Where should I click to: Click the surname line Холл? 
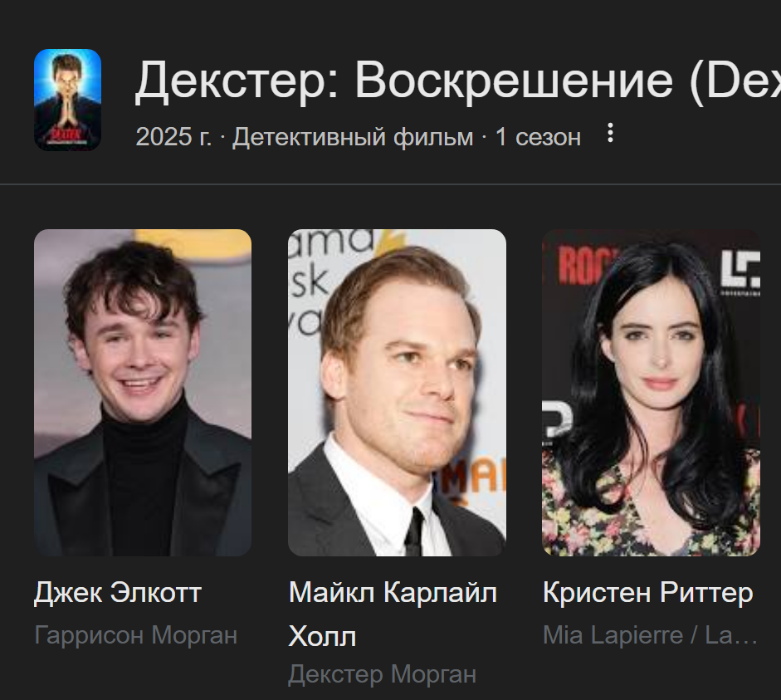[322, 636]
